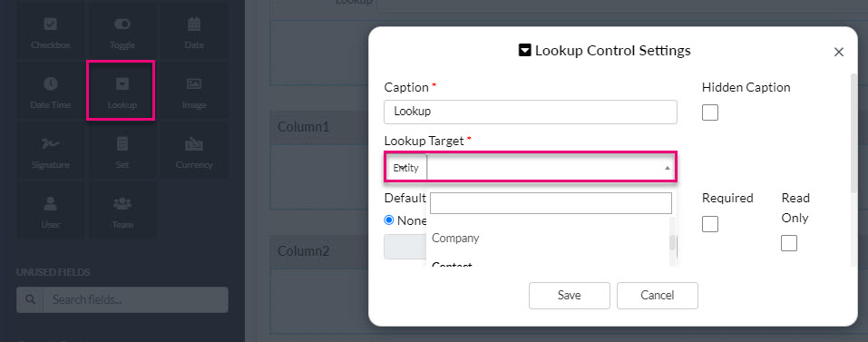Select the Date control icon
This screenshot has height=342, width=868.
point(194,24)
